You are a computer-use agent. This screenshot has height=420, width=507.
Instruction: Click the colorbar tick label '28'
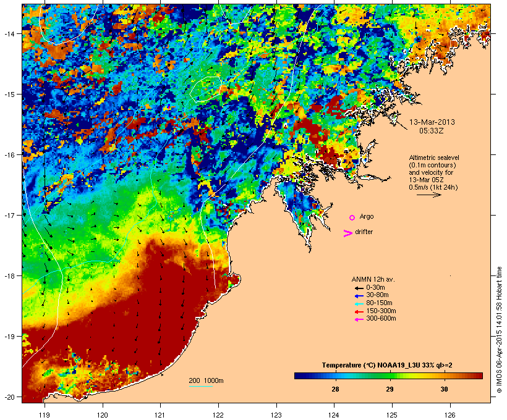[x=335, y=389]
